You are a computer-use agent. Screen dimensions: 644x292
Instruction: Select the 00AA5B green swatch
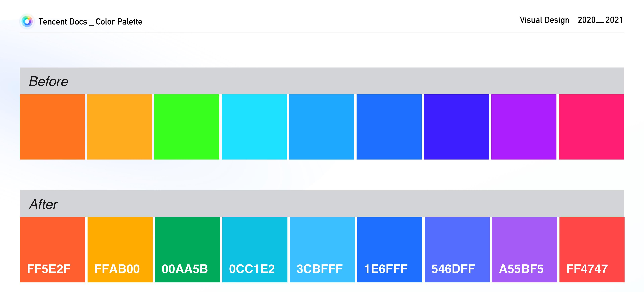point(187,250)
